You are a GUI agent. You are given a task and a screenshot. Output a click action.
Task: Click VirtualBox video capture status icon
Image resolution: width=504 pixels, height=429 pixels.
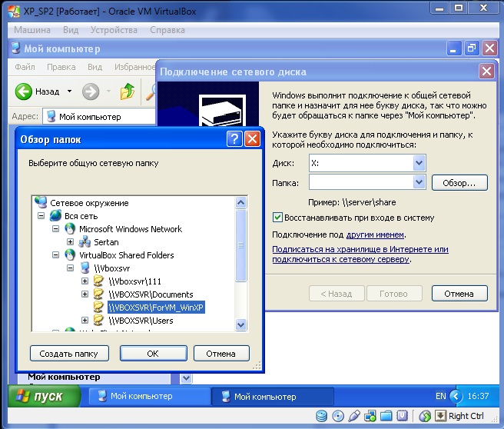(x=402, y=416)
